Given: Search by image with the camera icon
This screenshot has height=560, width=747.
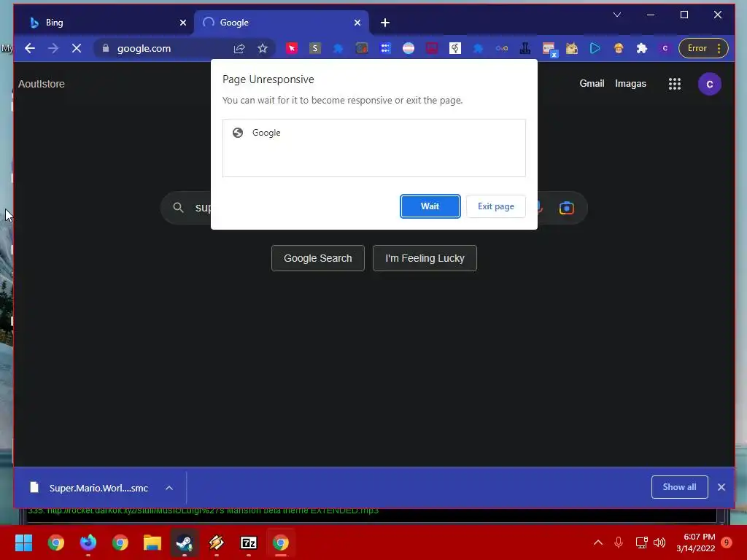Looking at the screenshot, I should [x=566, y=208].
